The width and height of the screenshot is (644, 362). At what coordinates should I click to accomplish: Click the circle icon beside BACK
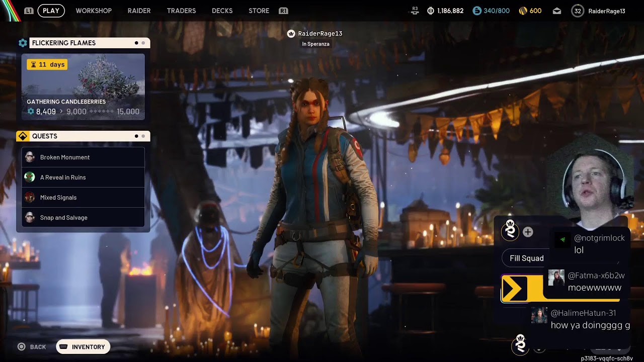click(21, 346)
